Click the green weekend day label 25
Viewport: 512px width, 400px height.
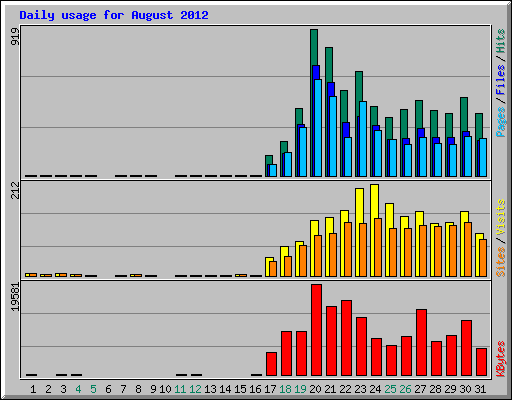[x=391, y=389]
